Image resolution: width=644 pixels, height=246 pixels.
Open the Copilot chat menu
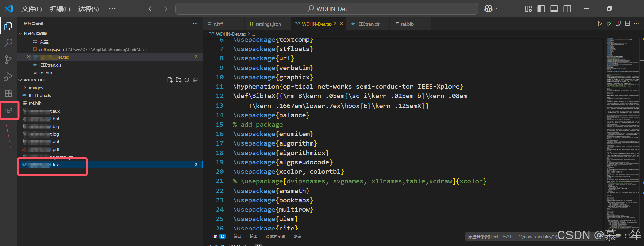[491, 9]
